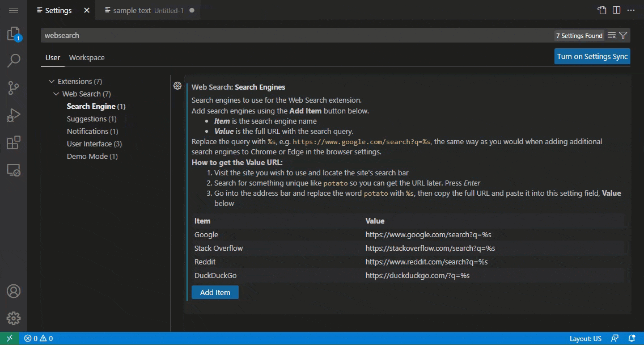This screenshot has height=345, width=644.
Task: Open the settings filter funnel
Action: click(x=623, y=35)
